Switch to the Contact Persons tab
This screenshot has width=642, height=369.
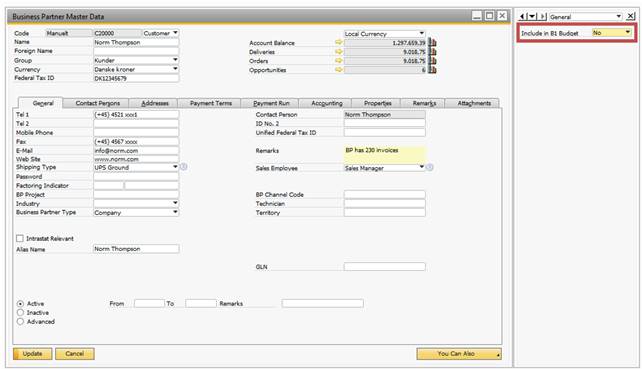tap(97, 103)
